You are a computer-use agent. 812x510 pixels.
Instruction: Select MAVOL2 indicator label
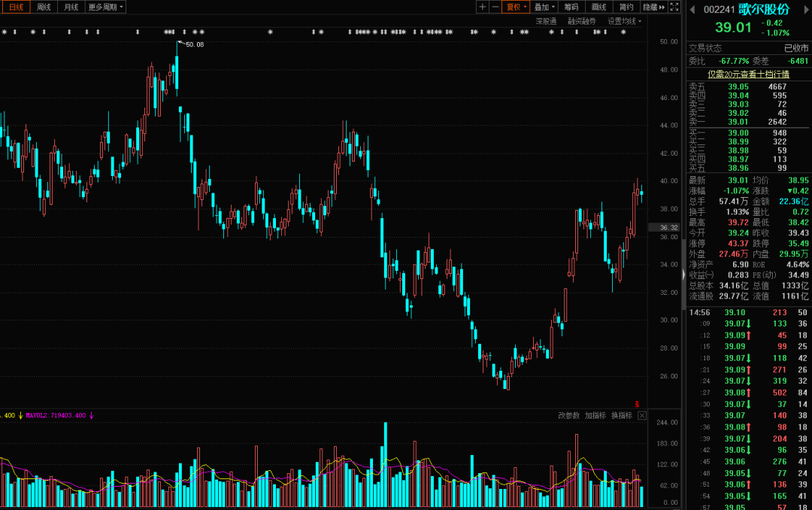tap(56, 415)
